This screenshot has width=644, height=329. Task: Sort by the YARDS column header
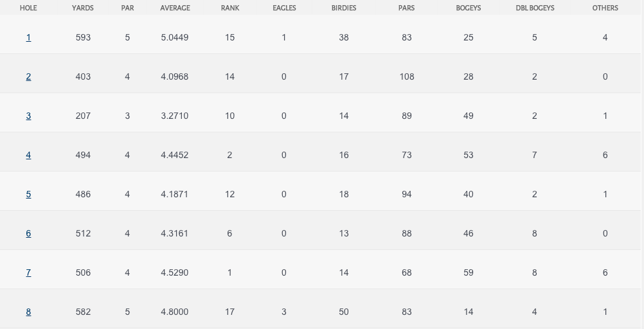(x=83, y=8)
